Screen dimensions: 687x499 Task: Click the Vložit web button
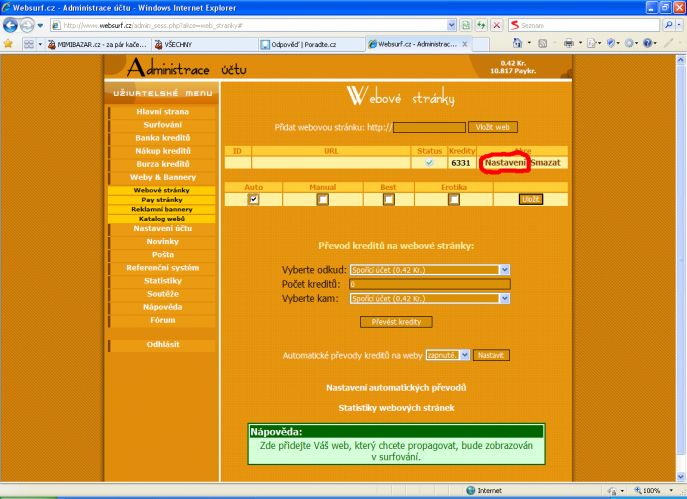(493, 127)
